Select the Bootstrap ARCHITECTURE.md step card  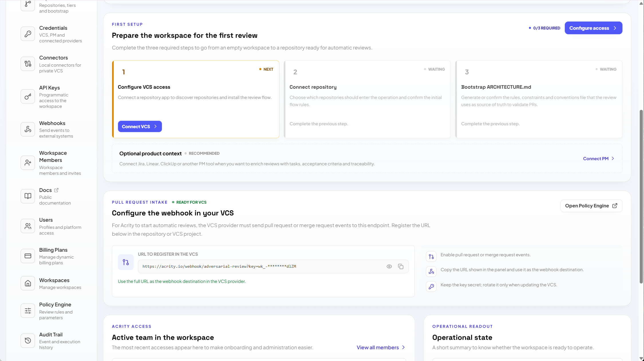[x=539, y=99]
